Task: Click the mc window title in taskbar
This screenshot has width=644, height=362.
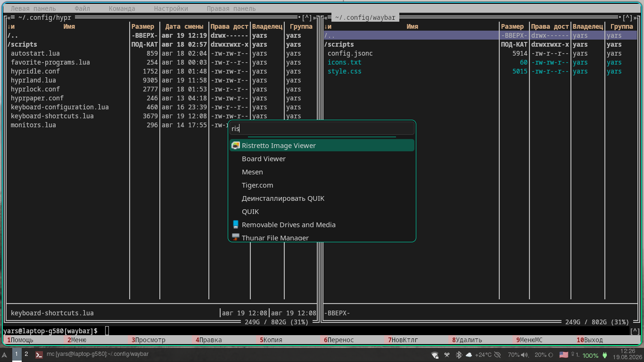Action: [x=97, y=354]
